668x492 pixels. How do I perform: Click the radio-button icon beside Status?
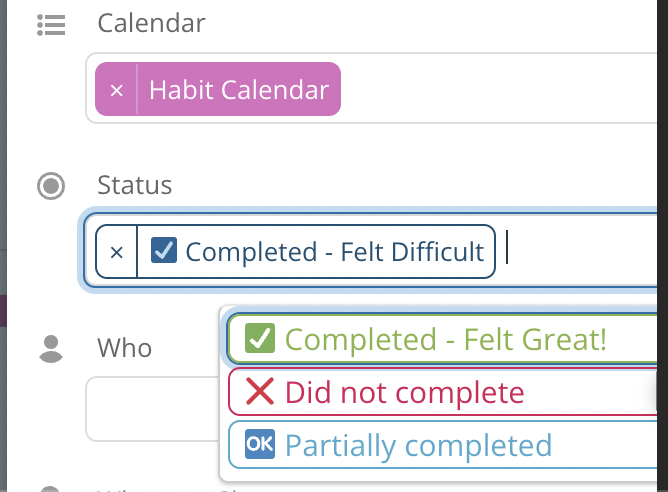[x=51, y=186]
